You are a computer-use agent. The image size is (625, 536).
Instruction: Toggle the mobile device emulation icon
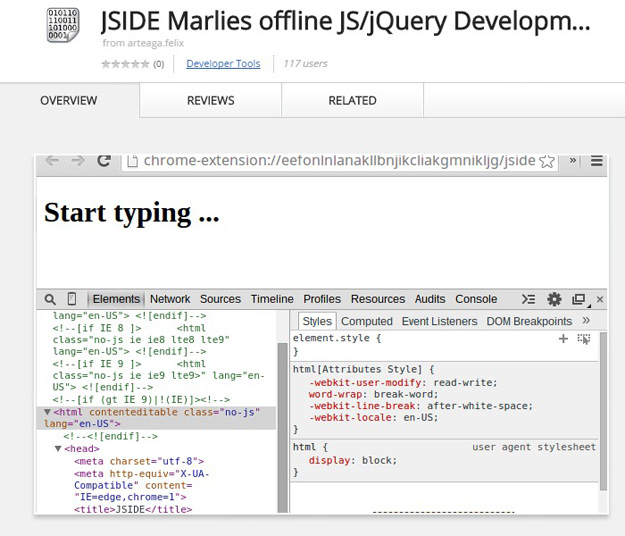point(72,299)
